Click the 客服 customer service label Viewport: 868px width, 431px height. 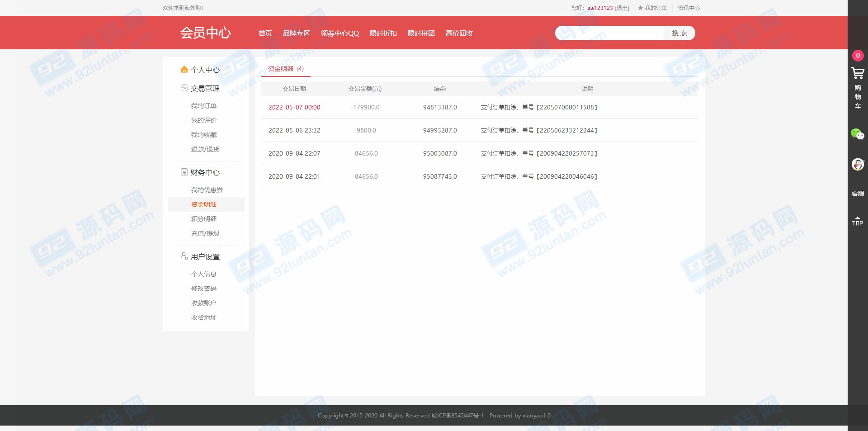click(x=858, y=194)
